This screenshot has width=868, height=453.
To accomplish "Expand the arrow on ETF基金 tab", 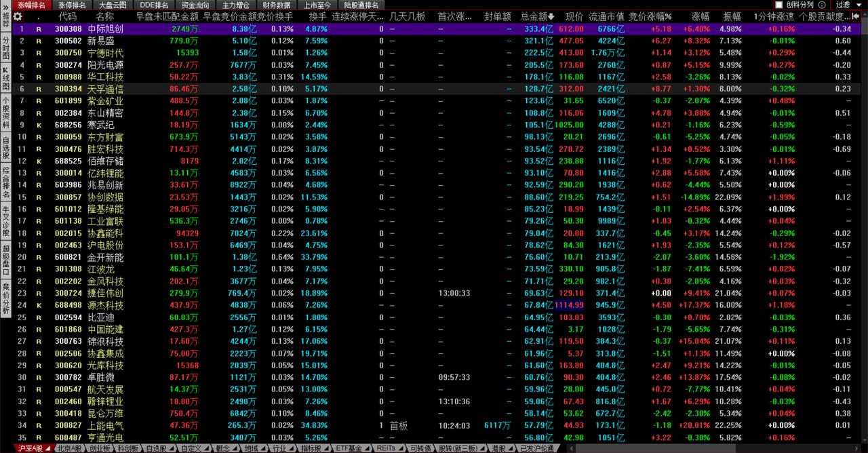I will [x=366, y=448].
